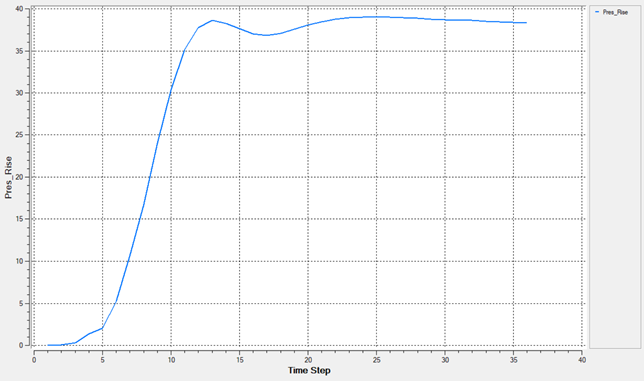
Task: Click the Time Step axis title
Action: 309,370
